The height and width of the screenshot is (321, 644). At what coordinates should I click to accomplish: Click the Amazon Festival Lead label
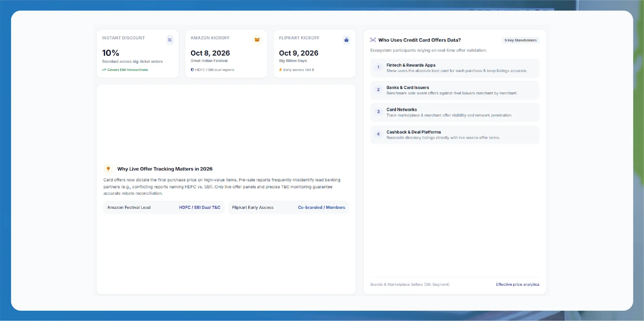coord(129,207)
